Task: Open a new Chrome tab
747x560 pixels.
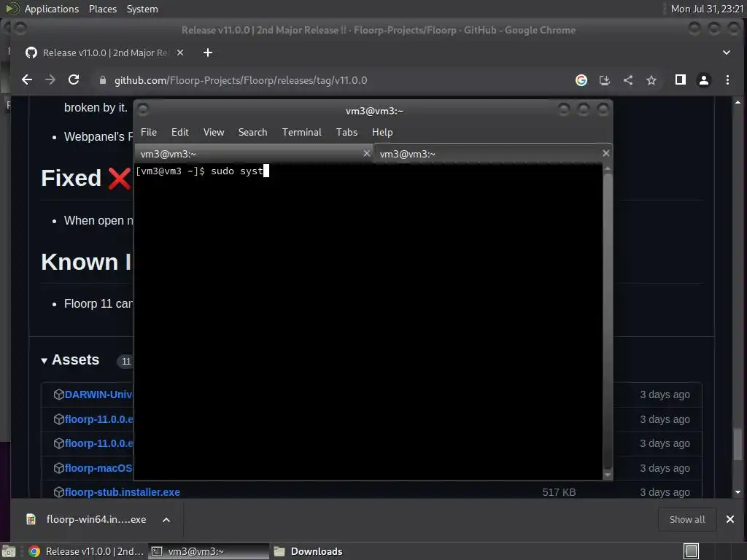Action: click(x=208, y=52)
